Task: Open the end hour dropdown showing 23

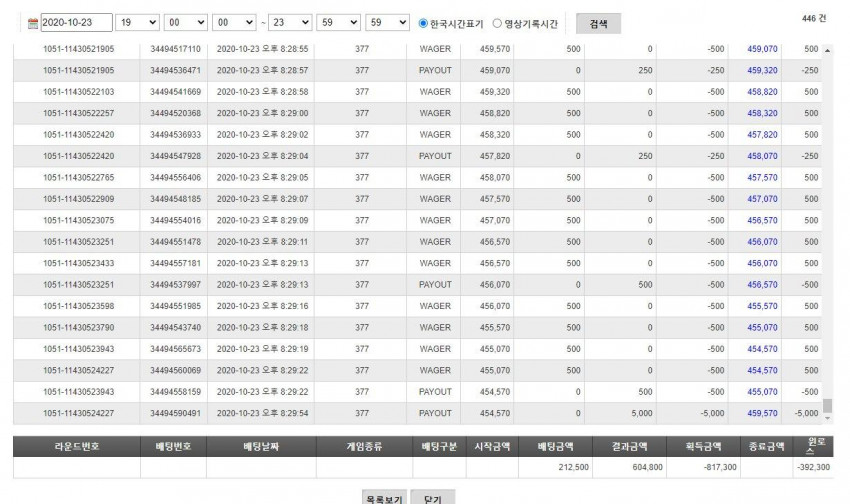Action: tap(290, 23)
